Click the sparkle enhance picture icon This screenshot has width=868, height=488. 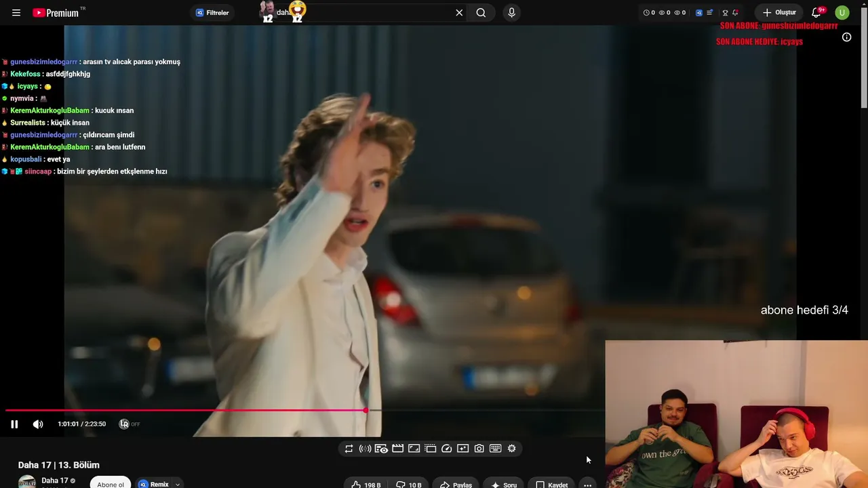(x=462, y=449)
